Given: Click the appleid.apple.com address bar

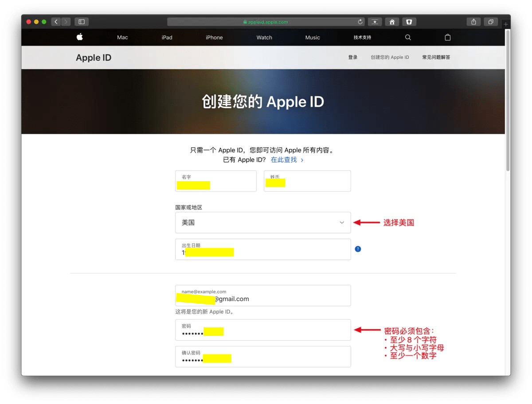Looking at the screenshot, I should [x=266, y=22].
